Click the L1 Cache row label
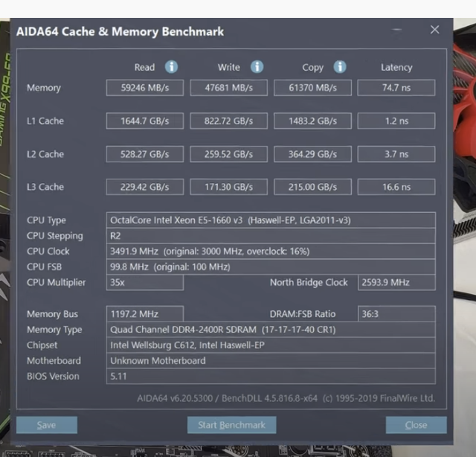This screenshot has width=476, height=457. point(45,121)
